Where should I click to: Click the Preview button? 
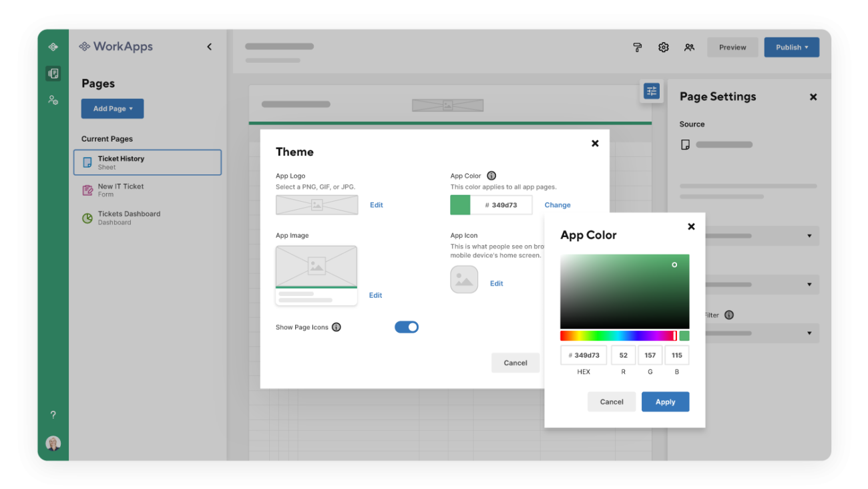pos(732,47)
